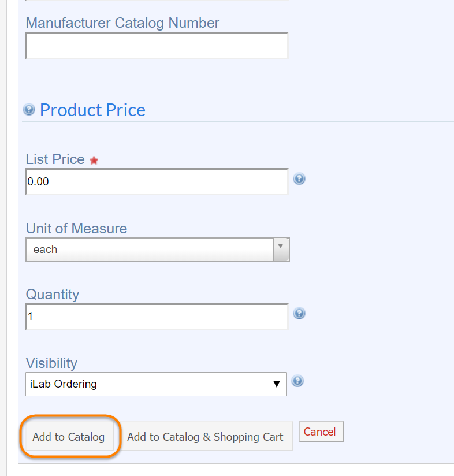This screenshot has height=476, width=454.
Task: Click into the List Price input box
Action: click(x=157, y=181)
